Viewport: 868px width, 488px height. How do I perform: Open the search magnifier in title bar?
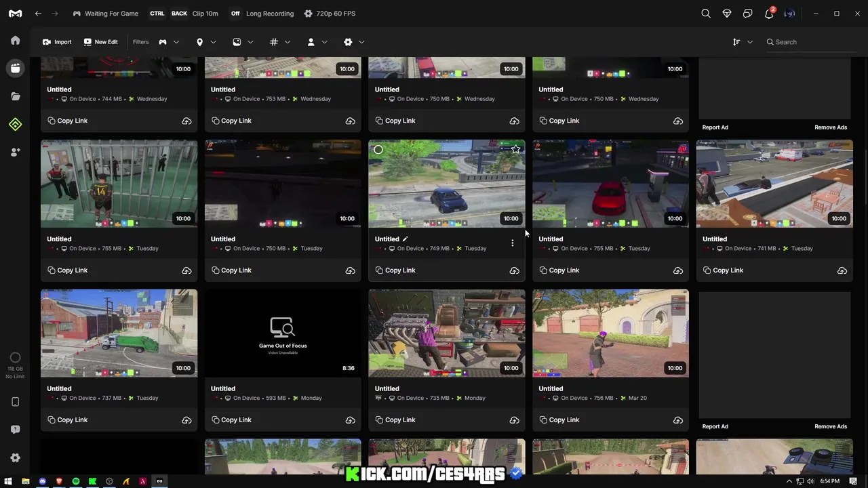(x=706, y=14)
